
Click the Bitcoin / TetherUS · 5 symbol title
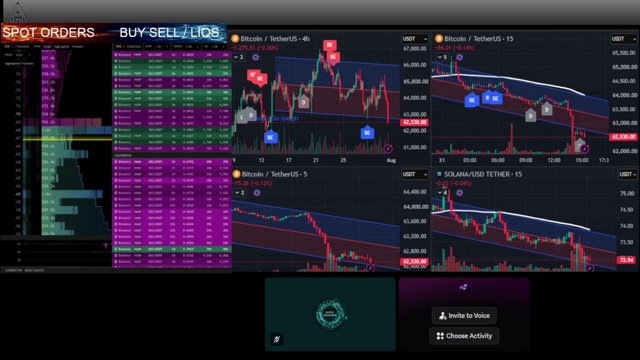pos(274,174)
